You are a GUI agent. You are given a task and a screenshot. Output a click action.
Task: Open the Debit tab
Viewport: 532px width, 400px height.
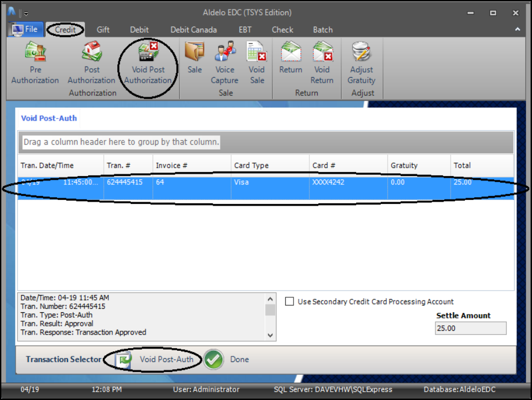coord(139,30)
